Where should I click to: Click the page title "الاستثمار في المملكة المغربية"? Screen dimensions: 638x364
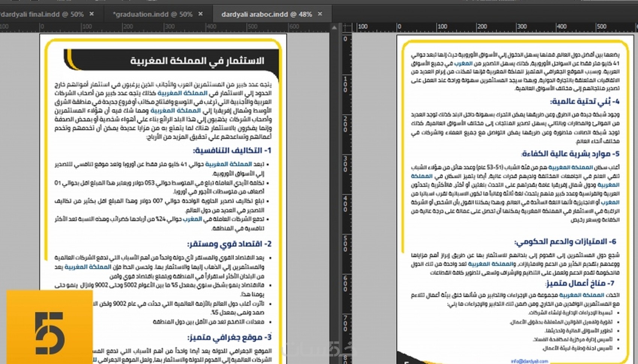(197, 60)
